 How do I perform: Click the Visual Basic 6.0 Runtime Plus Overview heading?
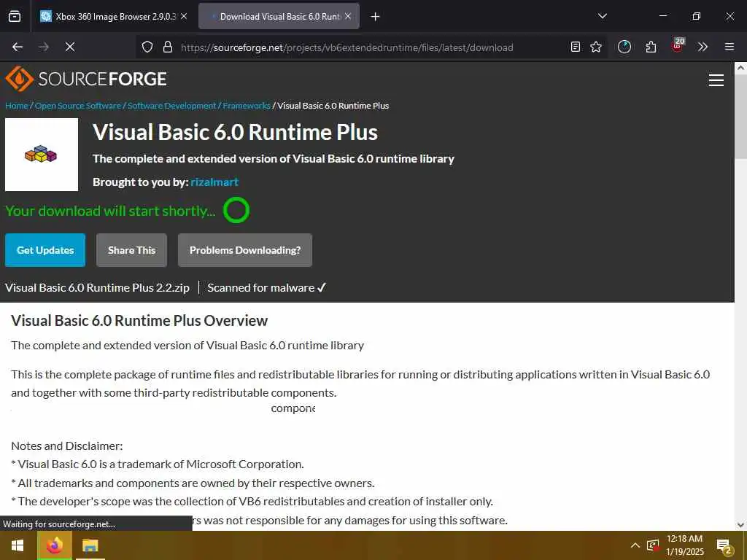pos(139,321)
